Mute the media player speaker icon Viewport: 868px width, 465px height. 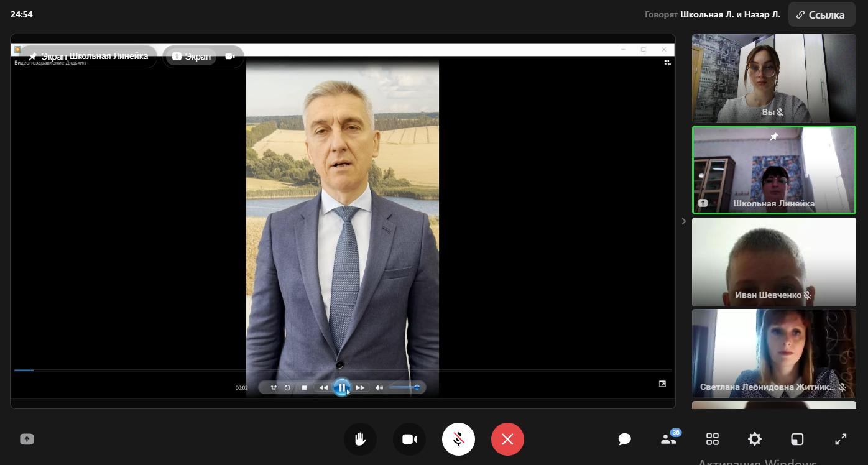[x=379, y=388]
